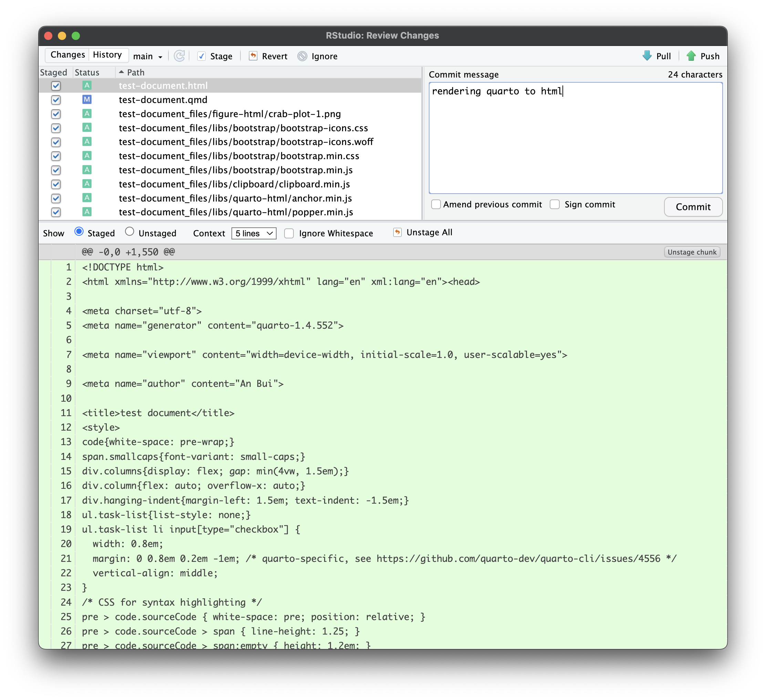
Task: Click the M status icon for test-document.qmd
Action: tap(87, 100)
